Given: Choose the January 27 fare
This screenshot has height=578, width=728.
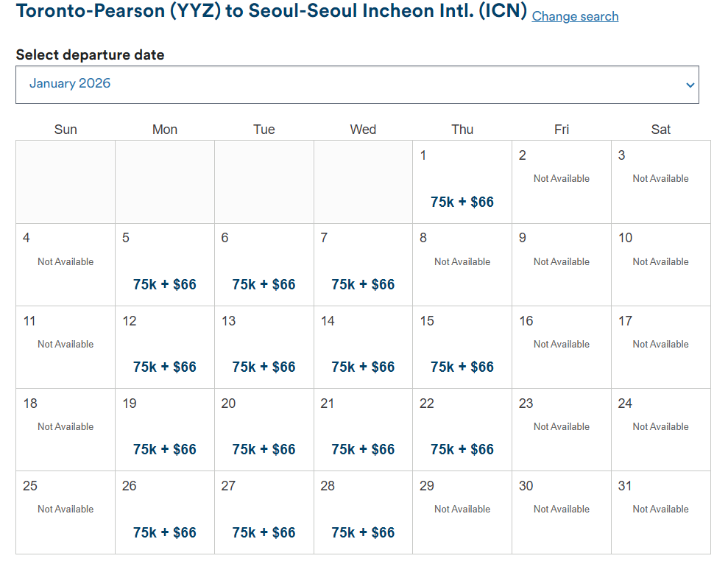Looking at the screenshot, I should [264, 532].
